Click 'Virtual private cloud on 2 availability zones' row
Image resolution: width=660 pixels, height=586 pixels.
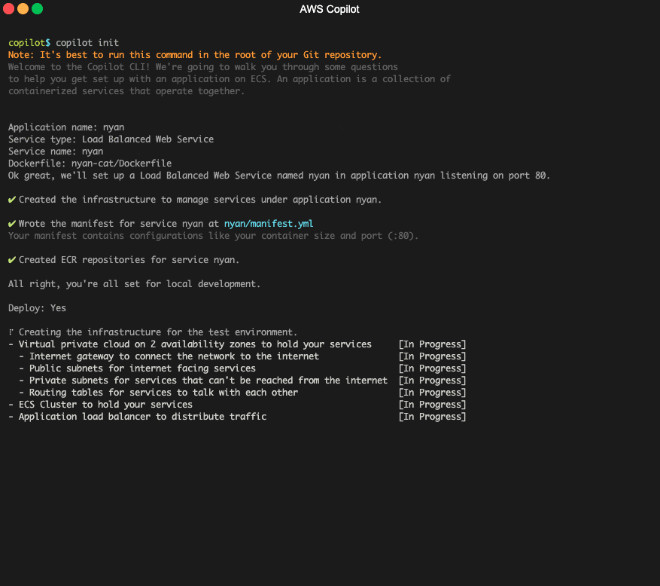pyautogui.click(x=237, y=344)
